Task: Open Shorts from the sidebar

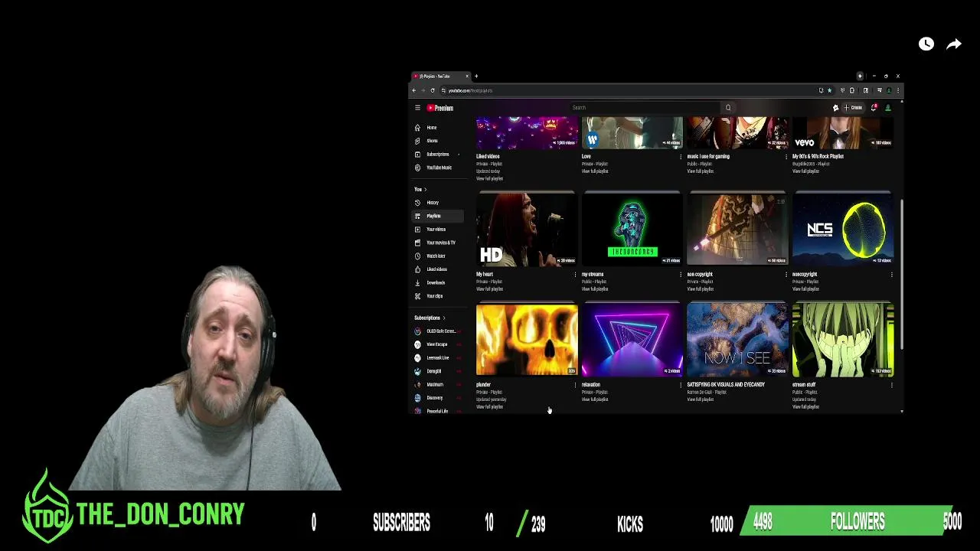Action: 438,141
